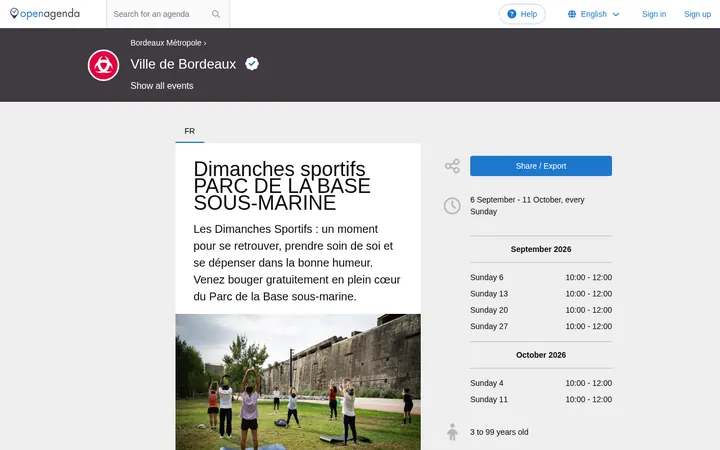Click the Help question mark icon
Image resolution: width=720 pixels, height=450 pixels.
[x=512, y=14]
